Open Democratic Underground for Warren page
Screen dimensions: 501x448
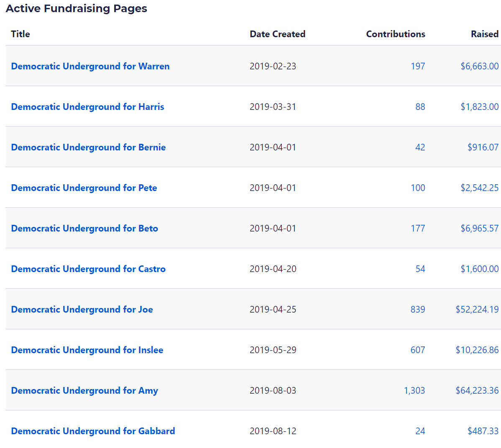[x=90, y=66]
